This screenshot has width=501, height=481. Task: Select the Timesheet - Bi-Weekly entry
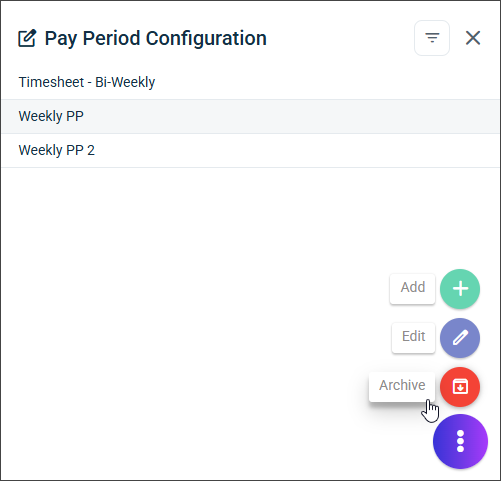point(250,82)
